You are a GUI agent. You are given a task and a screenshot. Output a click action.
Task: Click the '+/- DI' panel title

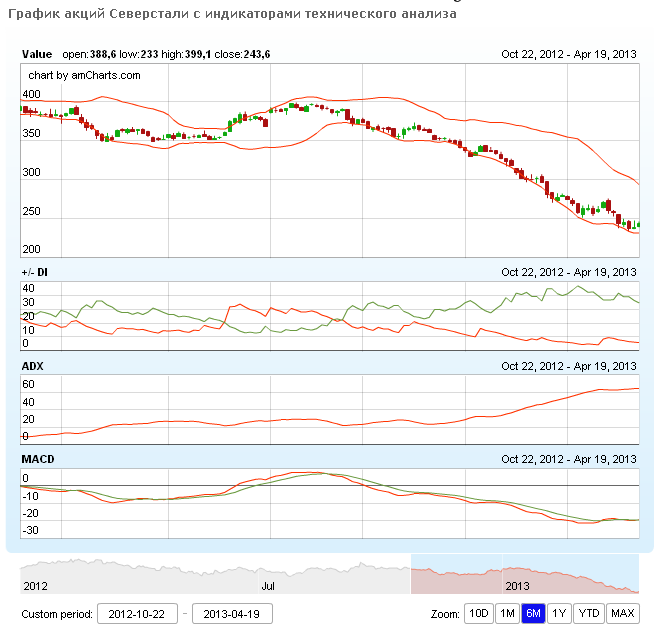click(x=34, y=272)
